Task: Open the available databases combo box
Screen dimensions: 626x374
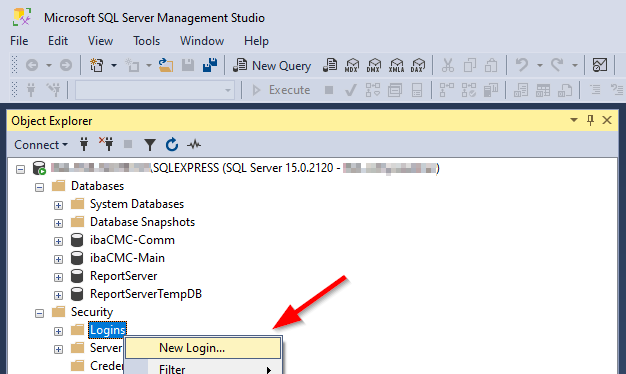Action: pos(155,90)
